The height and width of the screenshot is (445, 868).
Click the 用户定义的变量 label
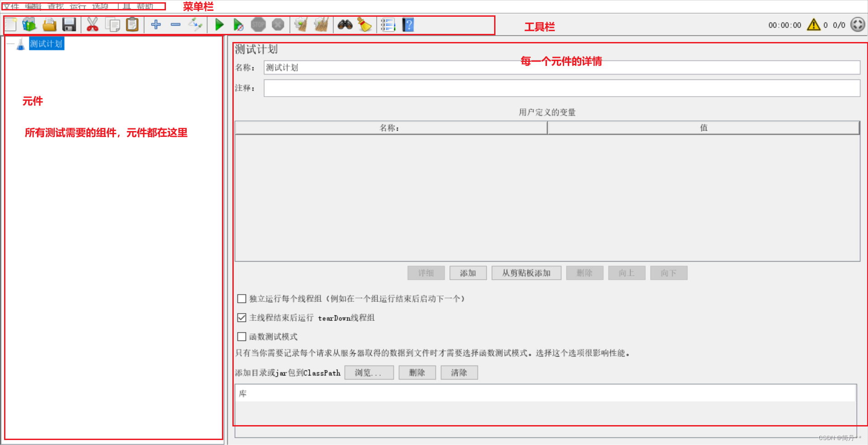click(x=547, y=112)
